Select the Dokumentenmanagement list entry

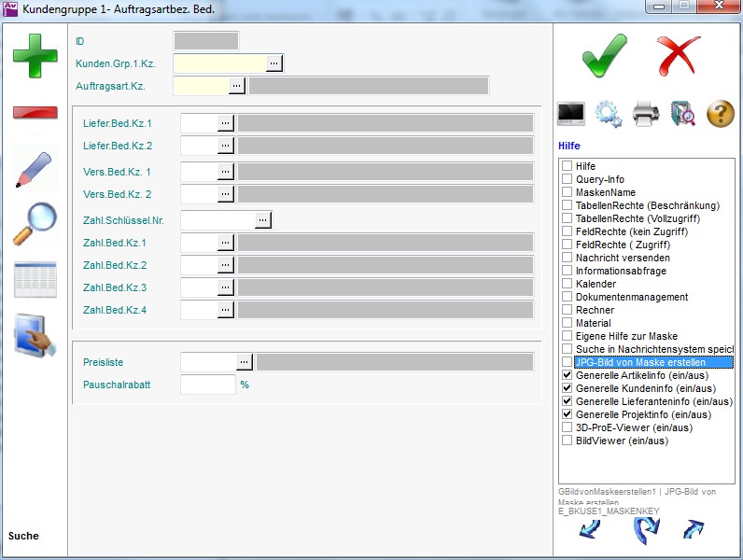click(631, 297)
